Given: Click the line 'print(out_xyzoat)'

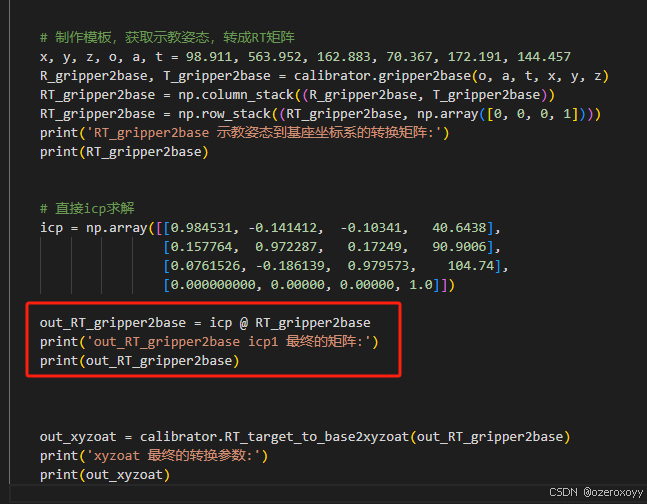Looking at the screenshot, I should coord(105,475).
